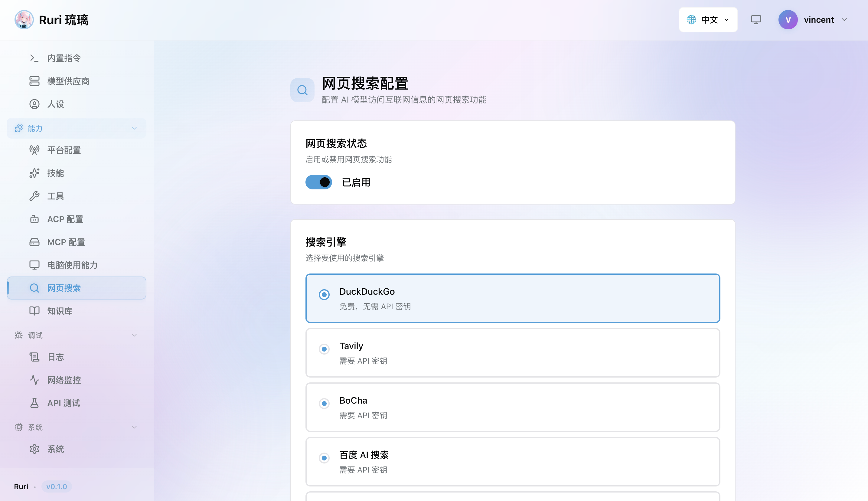Open the API 测试 page

point(76,403)
